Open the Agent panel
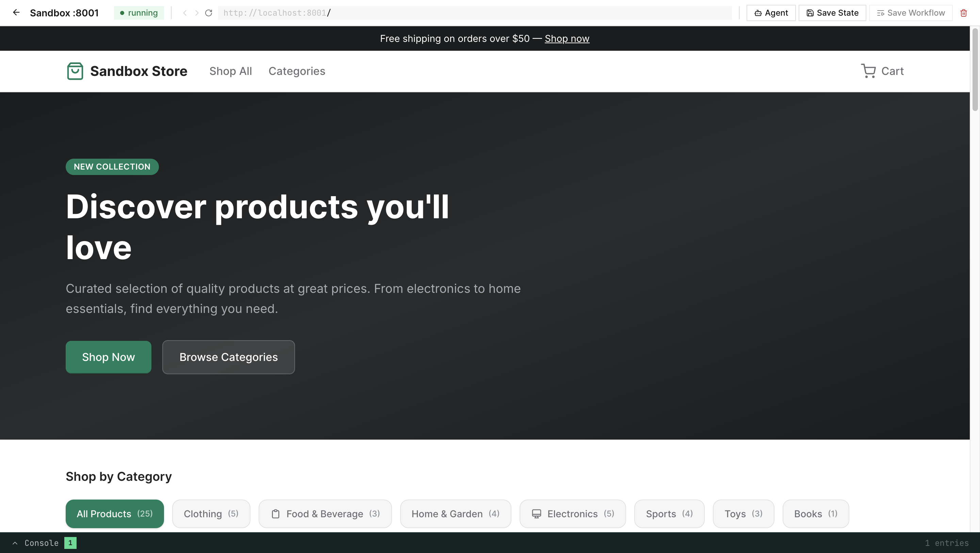The height and width of the screenshot is (553, 980). (771, 13)
